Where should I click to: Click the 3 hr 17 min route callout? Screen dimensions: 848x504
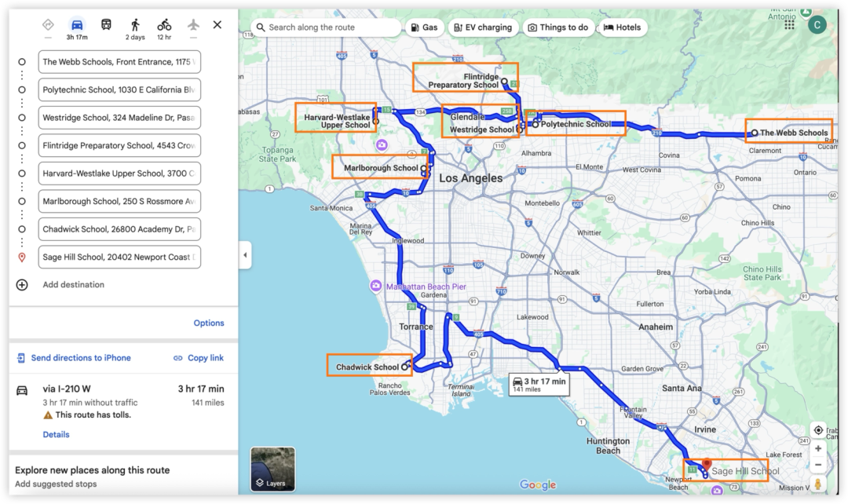539,385
